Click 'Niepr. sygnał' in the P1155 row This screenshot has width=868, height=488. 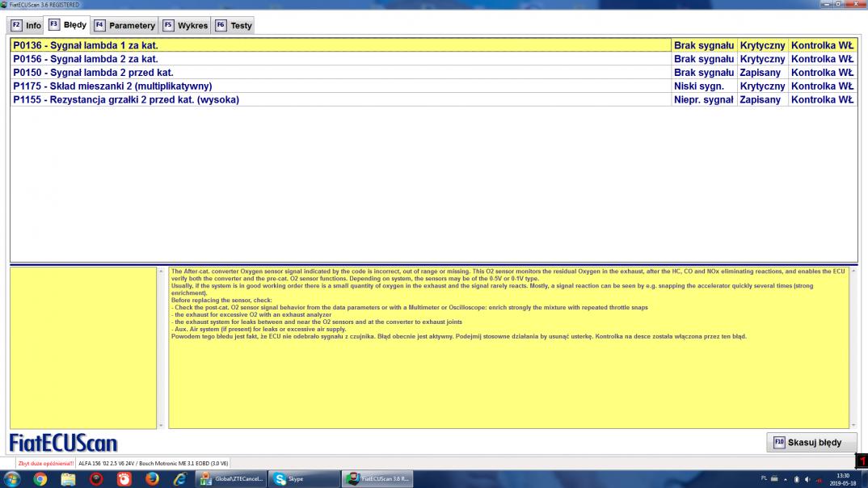pyautogui.click(x=704, y=99)
